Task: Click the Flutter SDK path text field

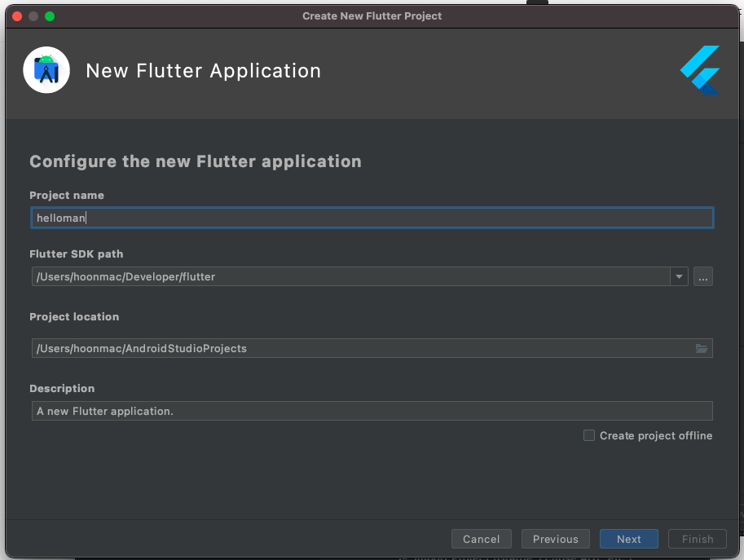Action: click(350, 276)
